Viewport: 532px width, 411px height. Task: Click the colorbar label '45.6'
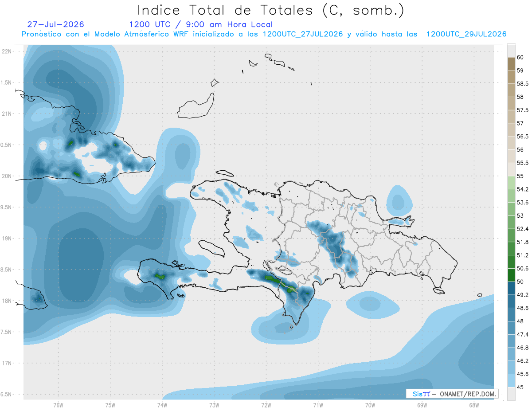[x=523, y=374]
